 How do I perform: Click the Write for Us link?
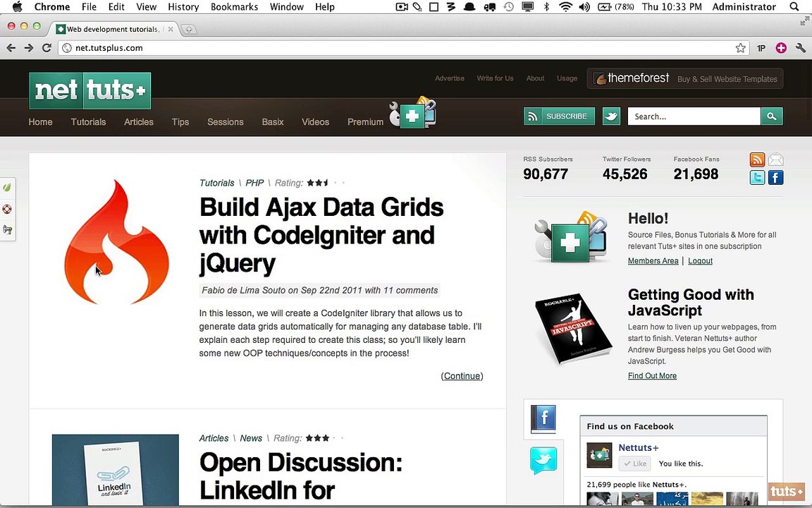495,78
